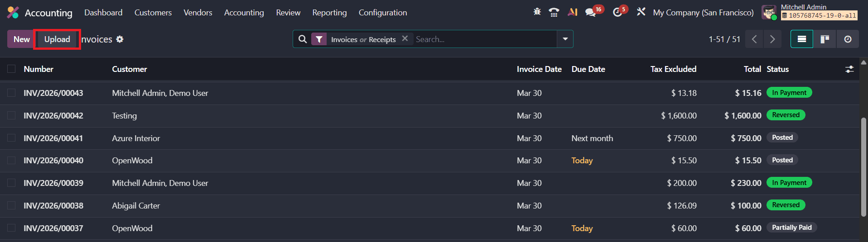Click Azure Interior customer cell
The image size is (868, 242).
(136, 138)
